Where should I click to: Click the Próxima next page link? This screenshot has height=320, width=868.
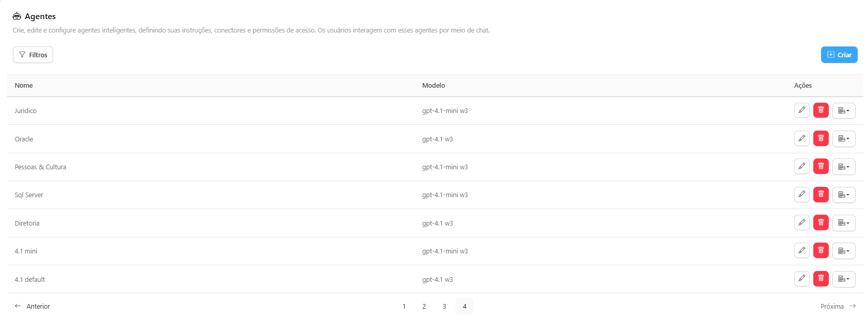tap(838, 307)
